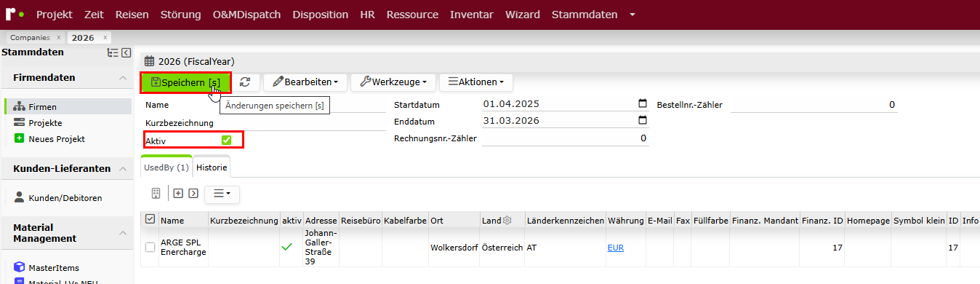Click the Land column settings gear

(x=507, y=220)
